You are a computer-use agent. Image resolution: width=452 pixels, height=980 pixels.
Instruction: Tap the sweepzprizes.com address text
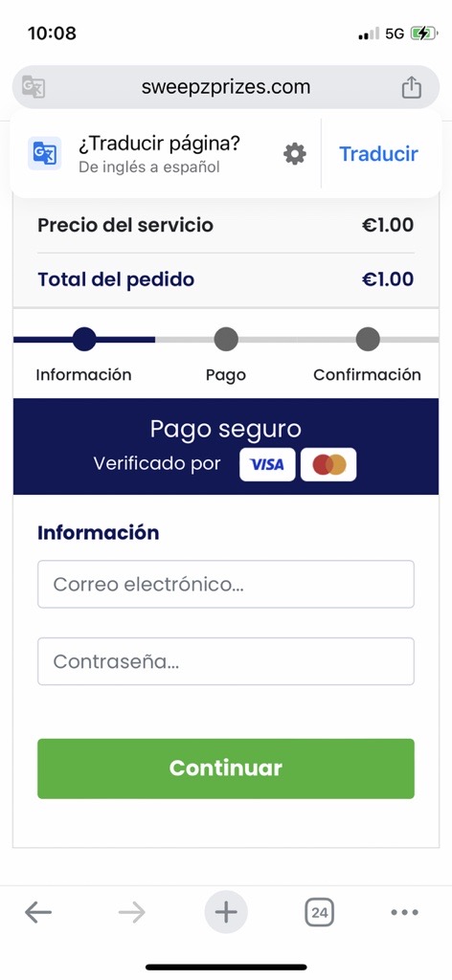(x=226, y=87)
